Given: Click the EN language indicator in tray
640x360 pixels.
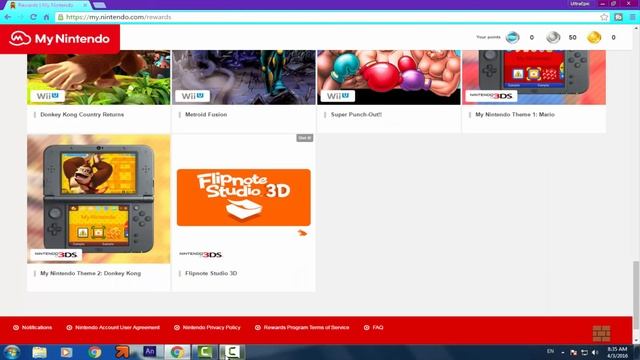Looking at the screenshot, I should tap(550, 351).
